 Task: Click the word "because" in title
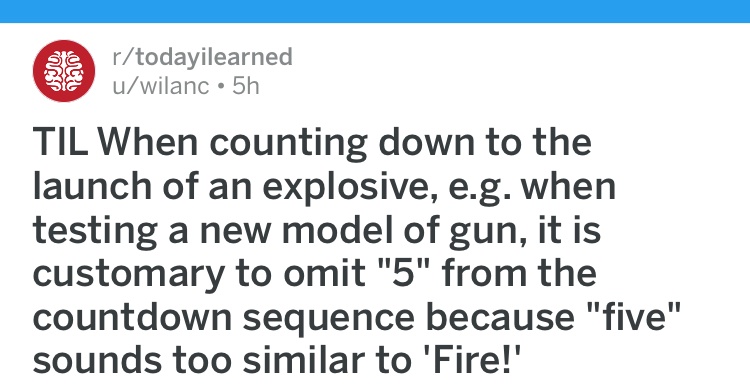click(499, 316)
